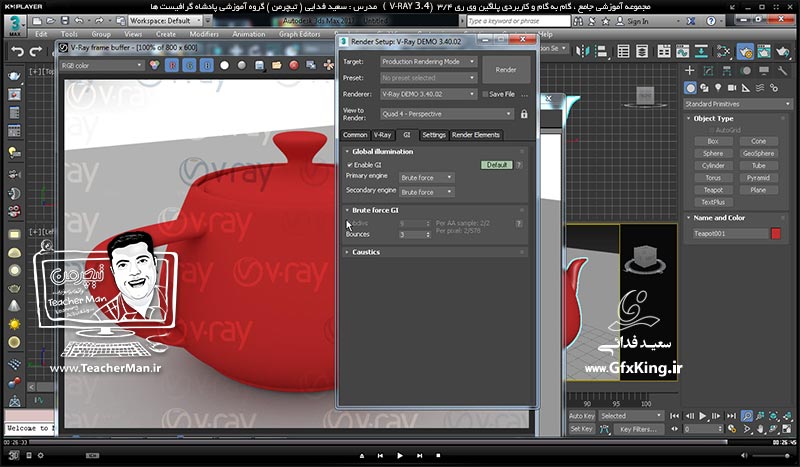Switch to monochromatic gray circle in frame buffer

(x=242, y=65)
